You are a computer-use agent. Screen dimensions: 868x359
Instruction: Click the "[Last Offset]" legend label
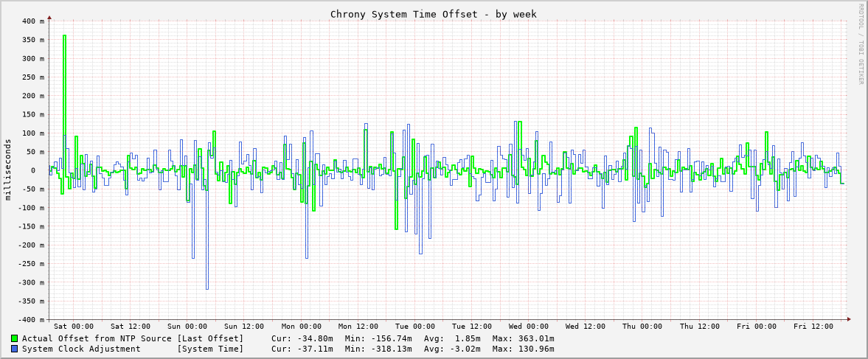210,338
